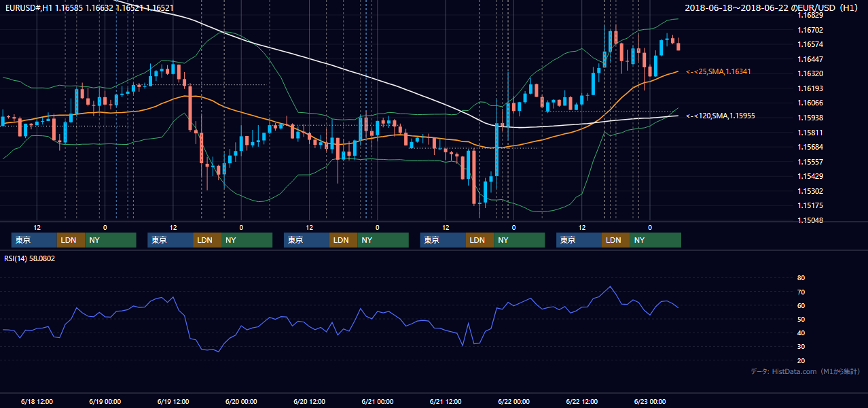
Task: Click the 6/19 00:00 time axis label
Action: tap(105, 401)
